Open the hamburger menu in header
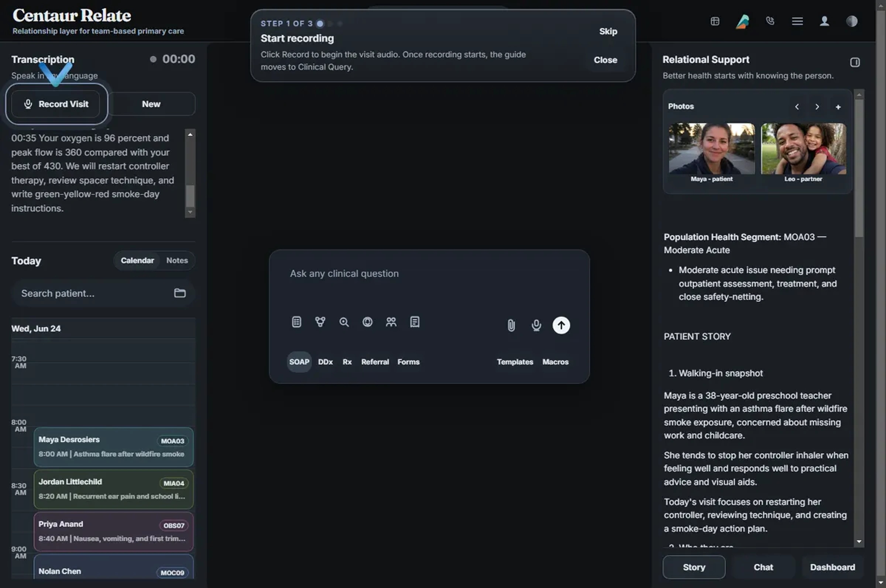Screen dimensions: 886x588 pyautogui.click(x=797, y=21)
